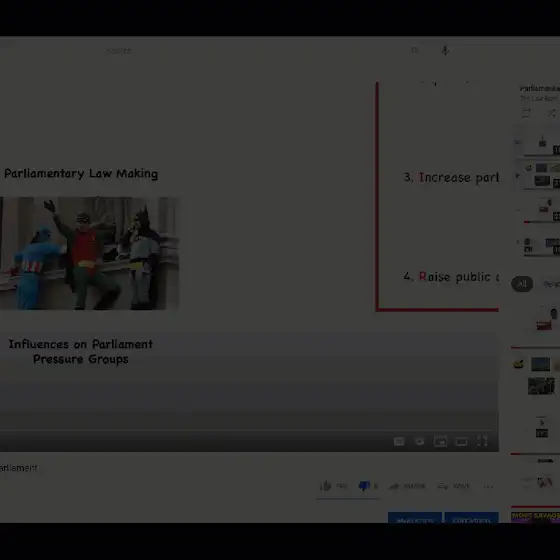Open the Save to playlist option
The height and width of the screenshot is (560, 560).
[454, 486]
